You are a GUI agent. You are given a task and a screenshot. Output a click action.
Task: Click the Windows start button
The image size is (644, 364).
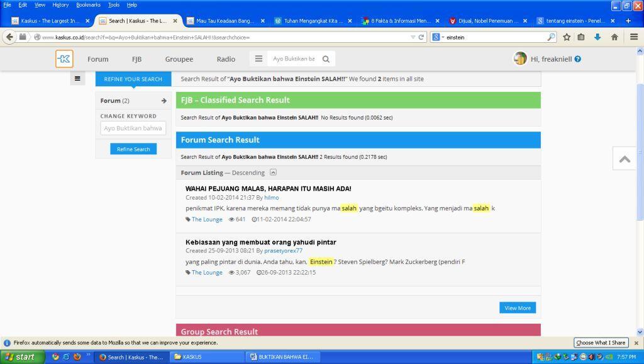tap(21, 357)
